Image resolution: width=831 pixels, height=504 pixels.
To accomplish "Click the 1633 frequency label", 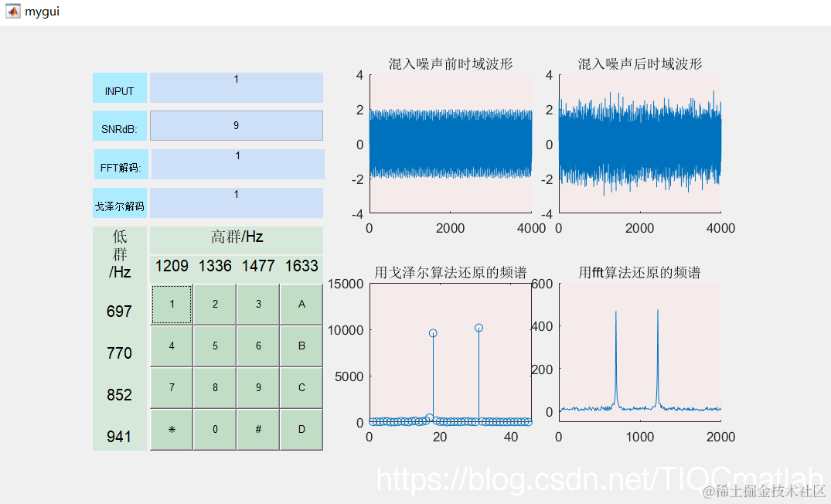I will 301,265.
